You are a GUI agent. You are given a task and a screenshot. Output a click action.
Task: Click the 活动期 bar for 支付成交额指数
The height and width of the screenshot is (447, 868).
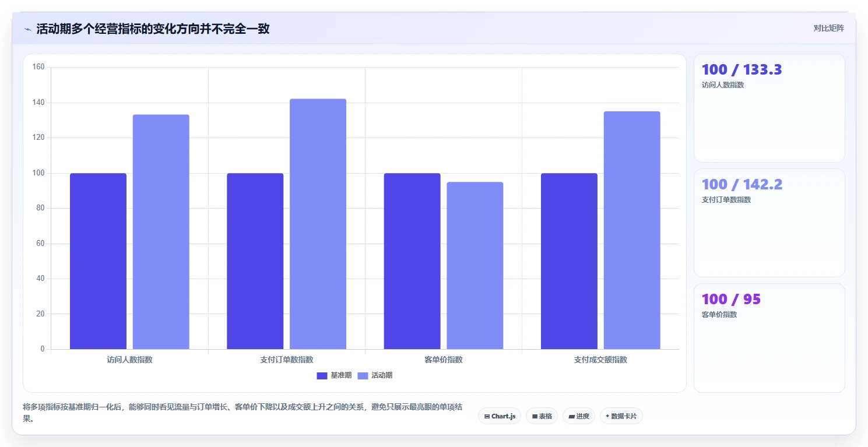[632, 230]
